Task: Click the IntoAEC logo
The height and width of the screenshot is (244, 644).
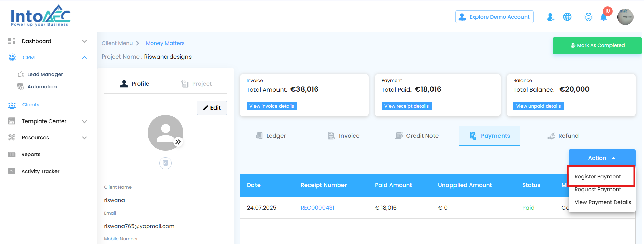Action: pos(40,16)
